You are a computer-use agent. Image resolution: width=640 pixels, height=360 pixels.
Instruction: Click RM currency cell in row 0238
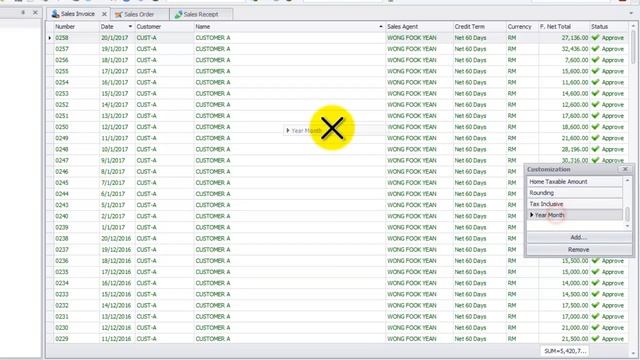tap(512, 238)
